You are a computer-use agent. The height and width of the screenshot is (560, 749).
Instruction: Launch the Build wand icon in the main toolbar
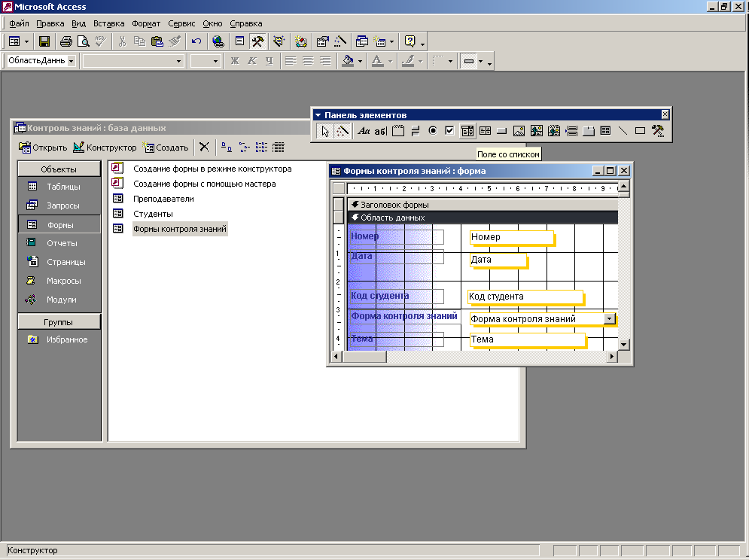pyautogui.click(x=340, y=41)
